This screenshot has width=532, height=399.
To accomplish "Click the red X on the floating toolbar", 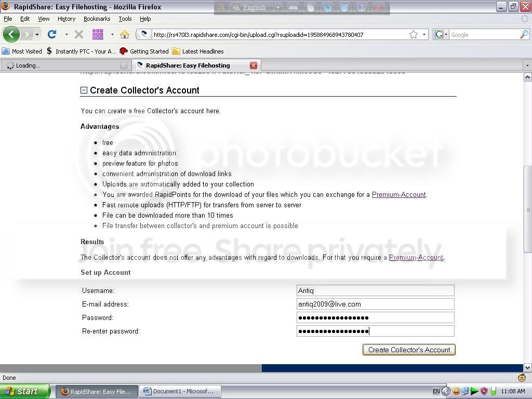I will [x=379, y=7].
